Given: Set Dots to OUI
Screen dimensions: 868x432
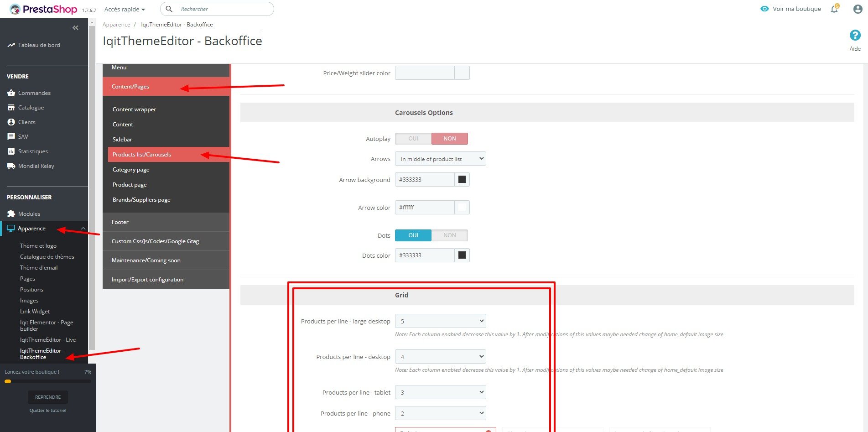Looking at the screenshot, I should 413,235.
